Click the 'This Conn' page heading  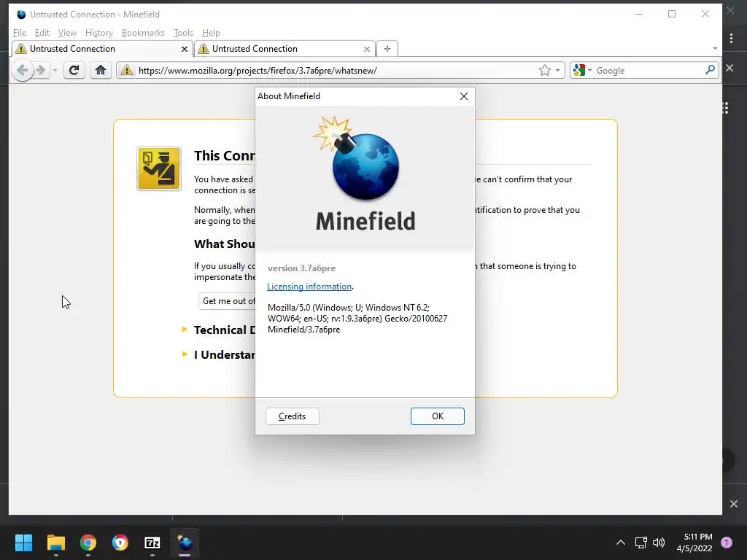pos(225,156)
